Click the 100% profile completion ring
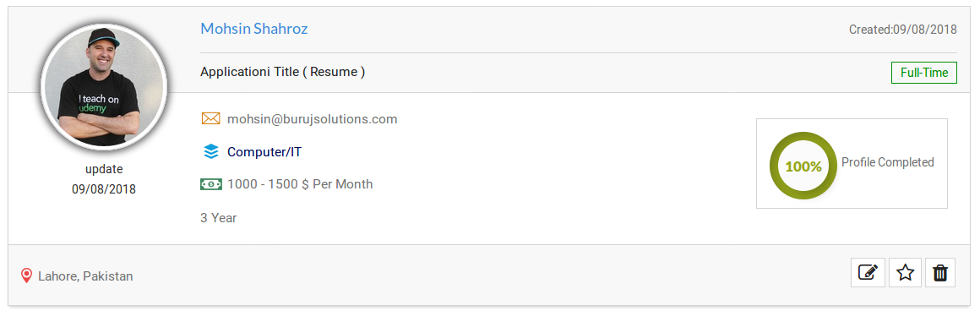Image resolution: width=980 pixels, height=311 pixels. (803, 166)
